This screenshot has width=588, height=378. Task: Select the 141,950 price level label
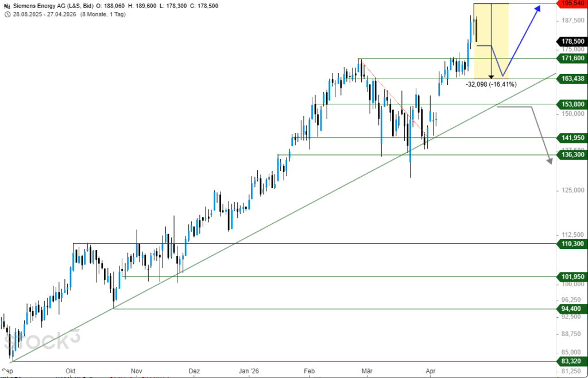click(572, 138)
